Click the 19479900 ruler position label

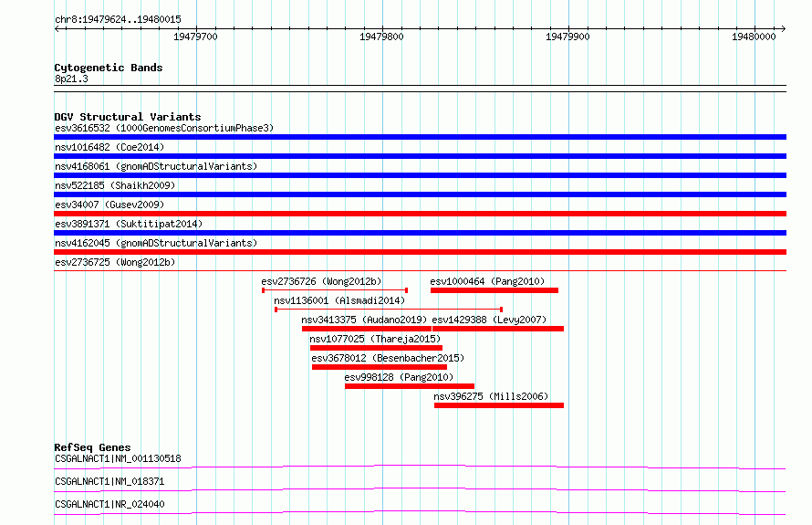(567, 37)
